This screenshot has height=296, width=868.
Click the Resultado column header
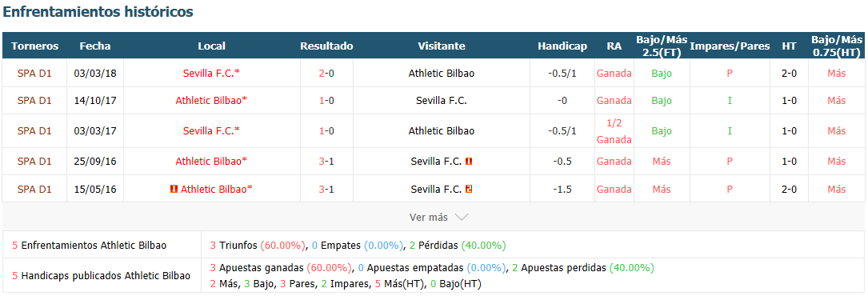[326, 46]
